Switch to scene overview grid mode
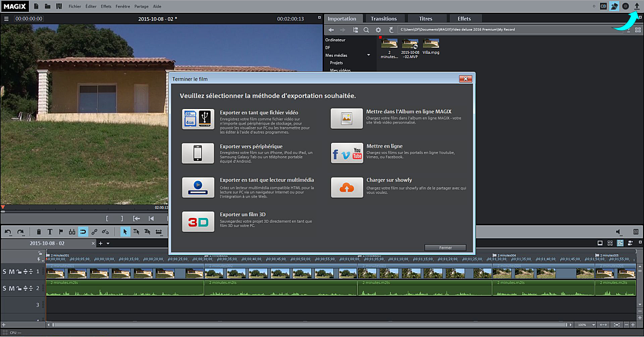The height and width of the screenshot is (337, 644). pyautogui.click(x=610, y=243)
